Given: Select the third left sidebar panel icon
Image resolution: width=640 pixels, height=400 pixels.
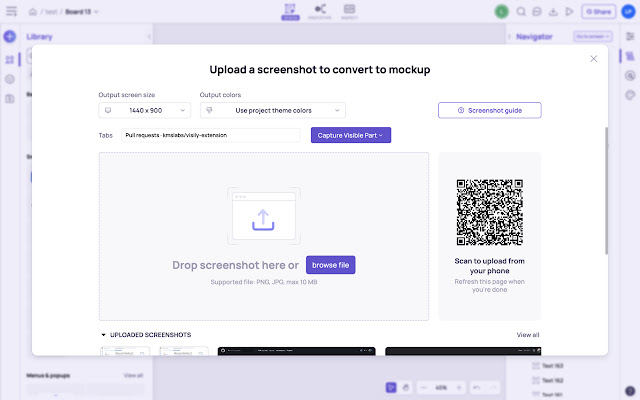Looking at the screenshot, I should click(x=10, y=99).
